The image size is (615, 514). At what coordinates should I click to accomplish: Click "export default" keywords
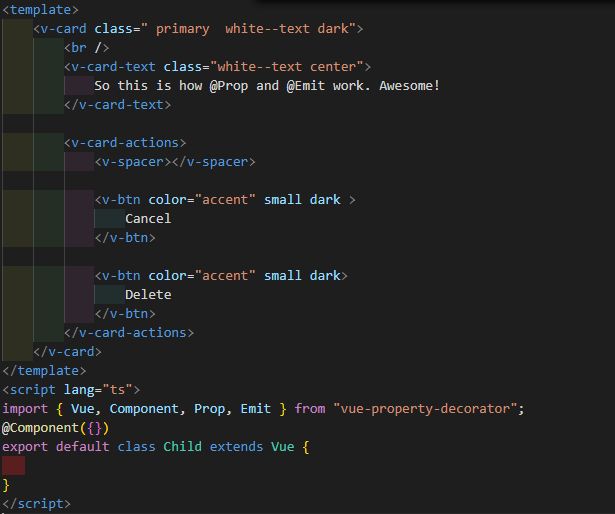(56, 447)
